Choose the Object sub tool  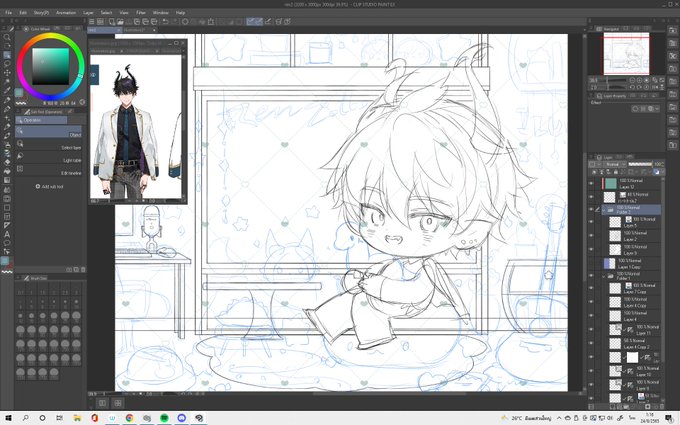pyautogui.click(x=49, y=132)
